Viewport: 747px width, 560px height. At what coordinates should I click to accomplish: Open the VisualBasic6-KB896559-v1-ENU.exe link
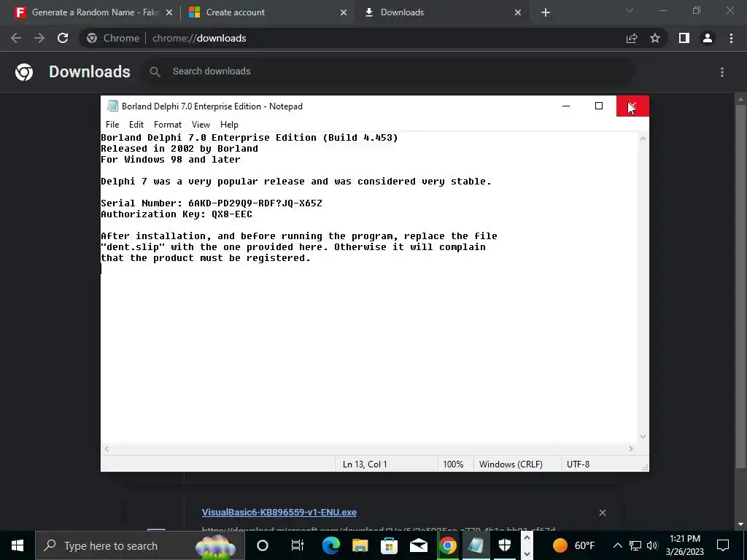(279, 513)
